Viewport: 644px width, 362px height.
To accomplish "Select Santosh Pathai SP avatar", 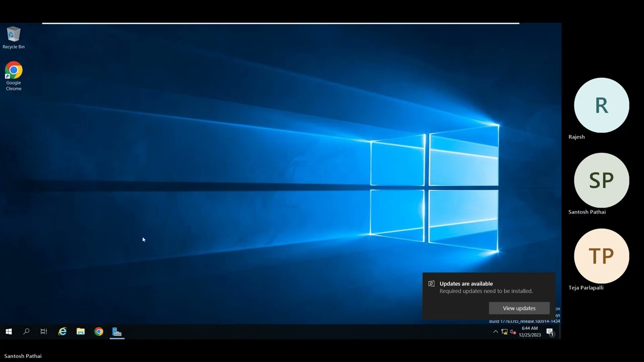I will pos(601,180).
